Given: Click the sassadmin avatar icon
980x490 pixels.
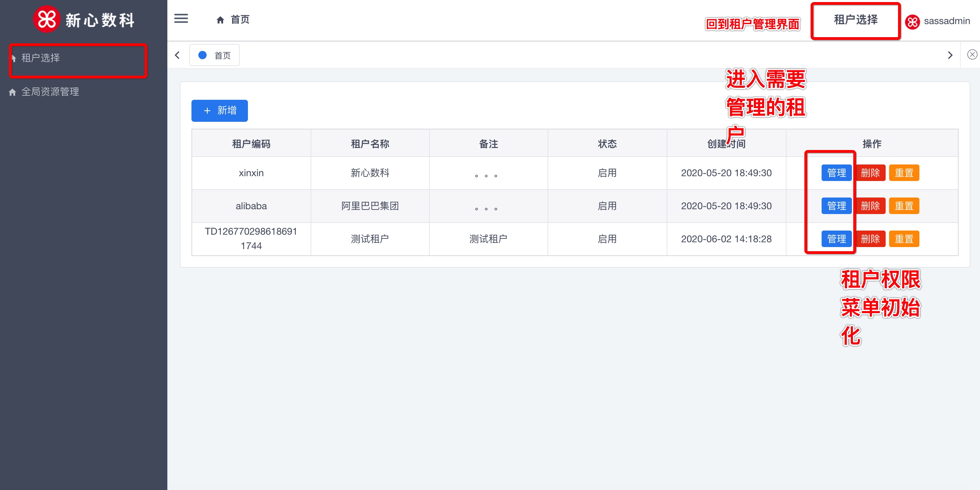Looking at the screenshot, I should point(913,22).
